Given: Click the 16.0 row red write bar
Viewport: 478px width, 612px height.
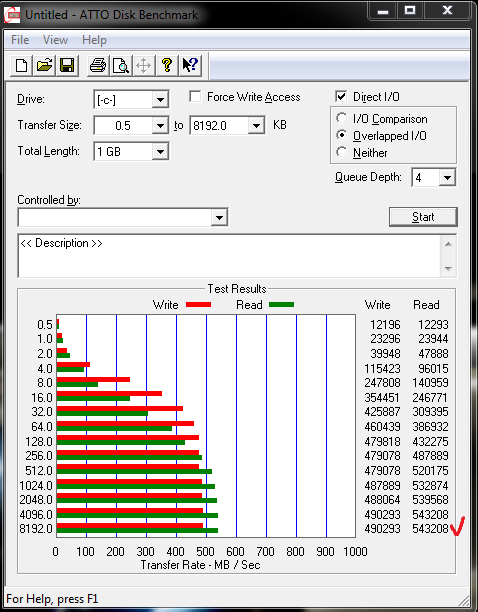Looking at the screenshot, I should (109, 393).
